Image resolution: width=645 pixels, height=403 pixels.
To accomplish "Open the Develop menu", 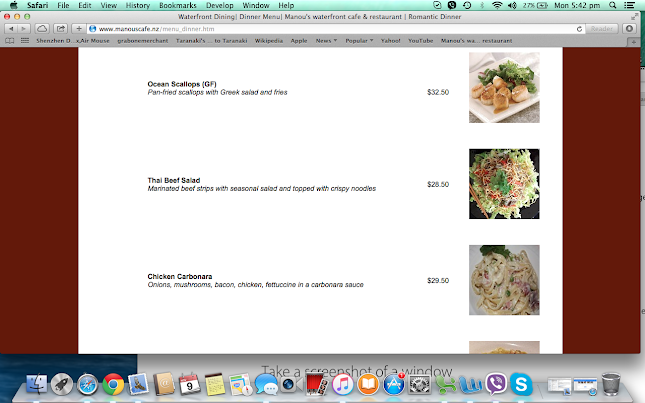I will 220,5.
